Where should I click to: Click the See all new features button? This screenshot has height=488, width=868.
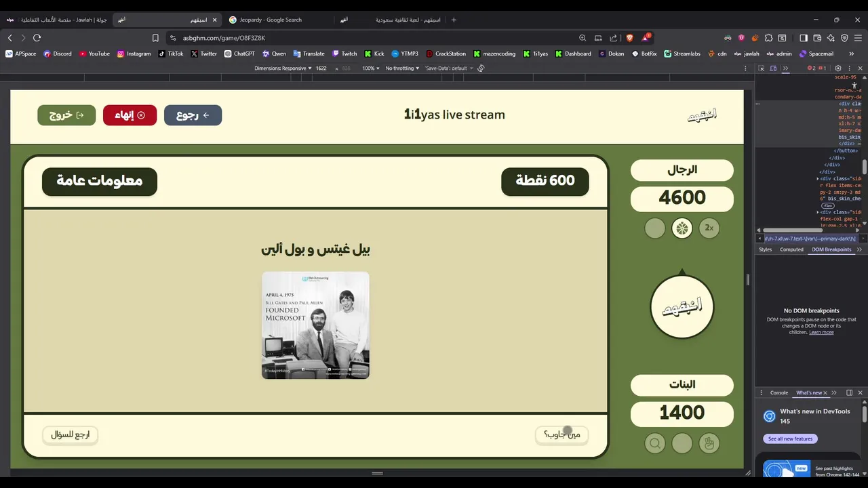pyautogui.click(x=790, y=439)
